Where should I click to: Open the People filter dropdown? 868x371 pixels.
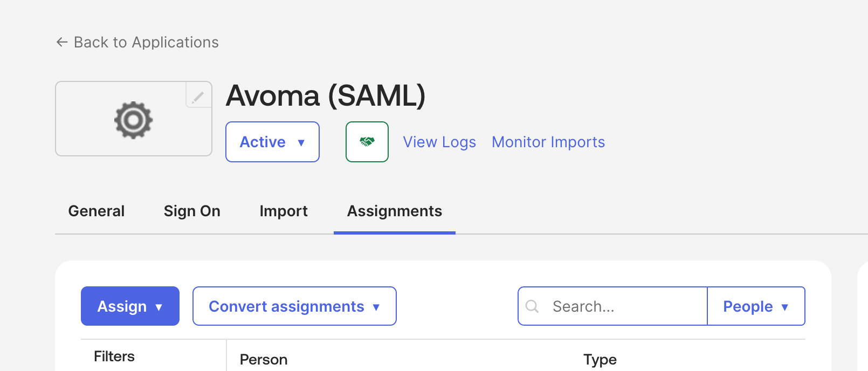[756, 306]
